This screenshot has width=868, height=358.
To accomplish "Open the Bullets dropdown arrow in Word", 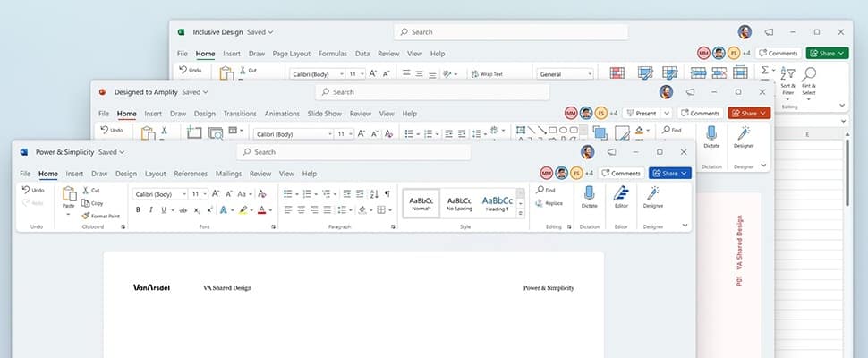I will pyautogui.click(x=297, y=194).
